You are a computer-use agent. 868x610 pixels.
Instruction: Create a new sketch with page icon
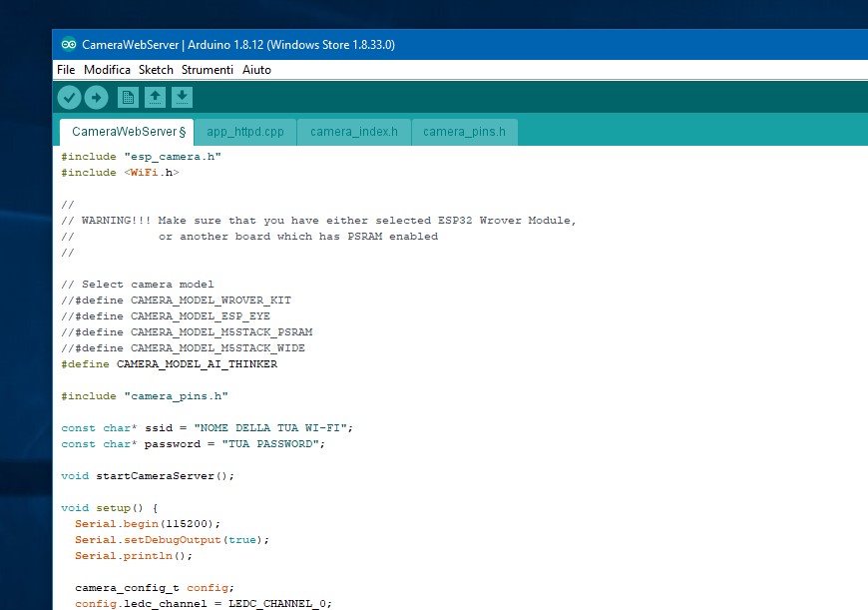click(128, 98)
